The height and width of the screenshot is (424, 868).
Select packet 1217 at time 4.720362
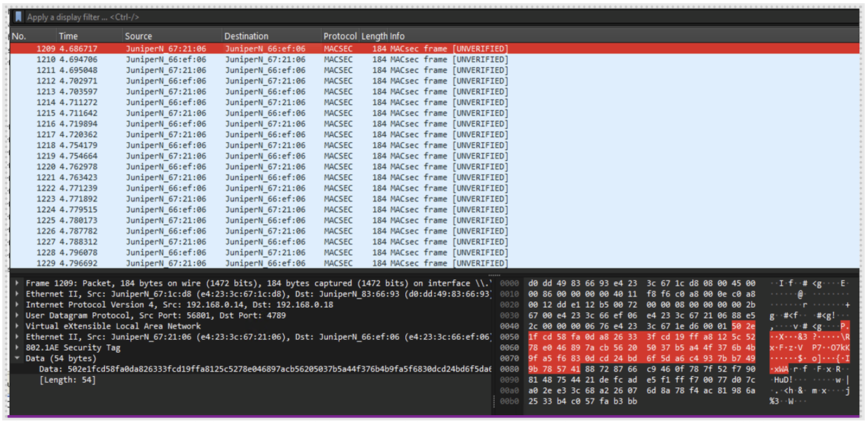click(435, 135)
